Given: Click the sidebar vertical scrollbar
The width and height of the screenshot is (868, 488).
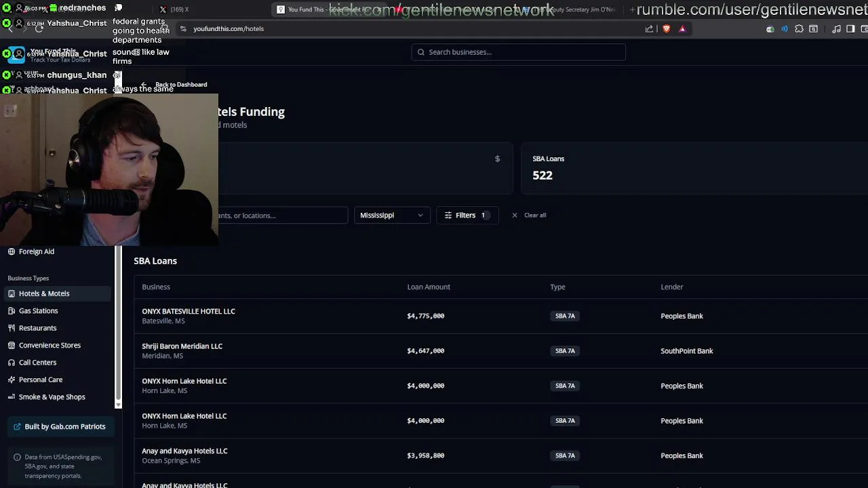Looking at the screenshot, I should click(118, 325).
